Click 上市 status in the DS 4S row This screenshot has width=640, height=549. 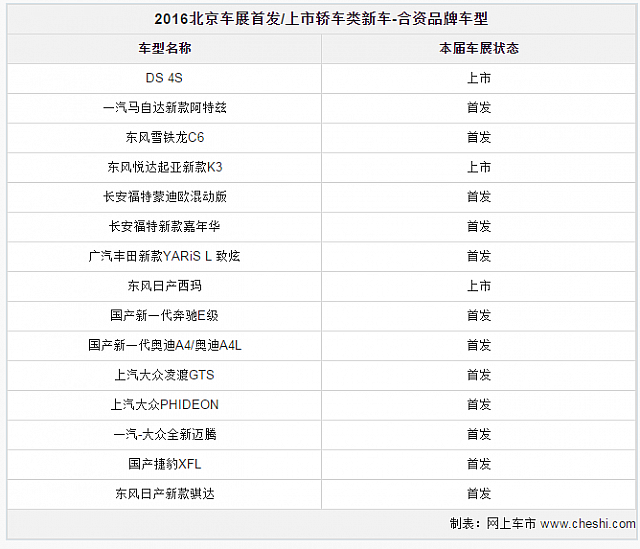479,78
